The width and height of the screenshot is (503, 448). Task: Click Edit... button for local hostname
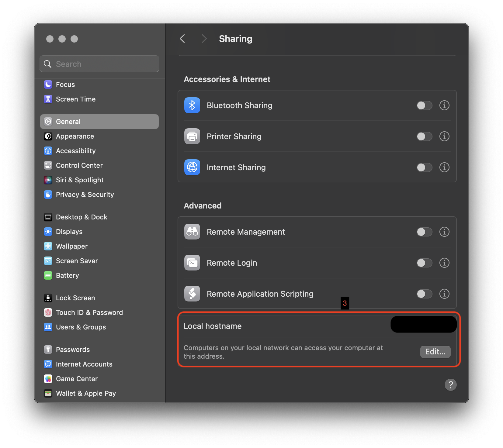click(x=435, y=352)
